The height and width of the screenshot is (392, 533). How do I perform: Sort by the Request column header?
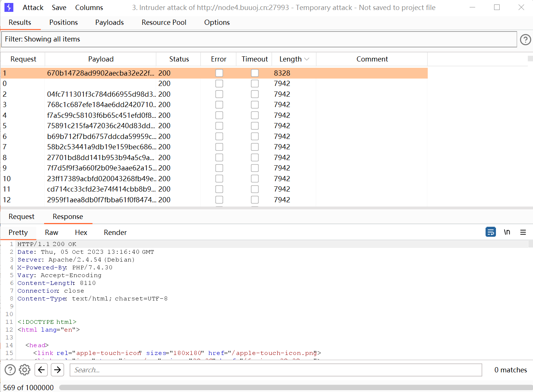tap(23, 59)
